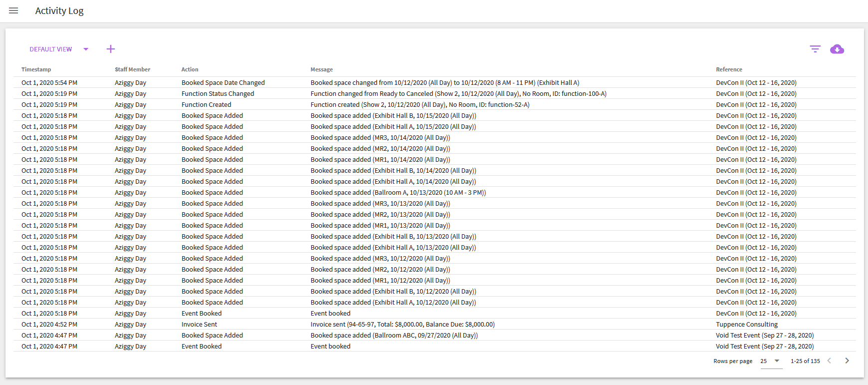Click message about Ballroom ABC, 09/27/2020
Viewport: 868px width, 385px height.
[x=394, y=335]
